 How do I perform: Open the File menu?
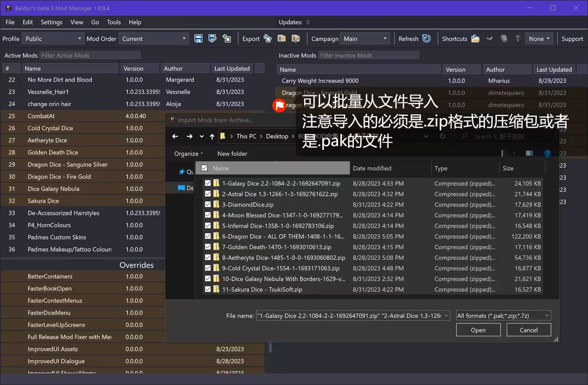pos(10,22)
